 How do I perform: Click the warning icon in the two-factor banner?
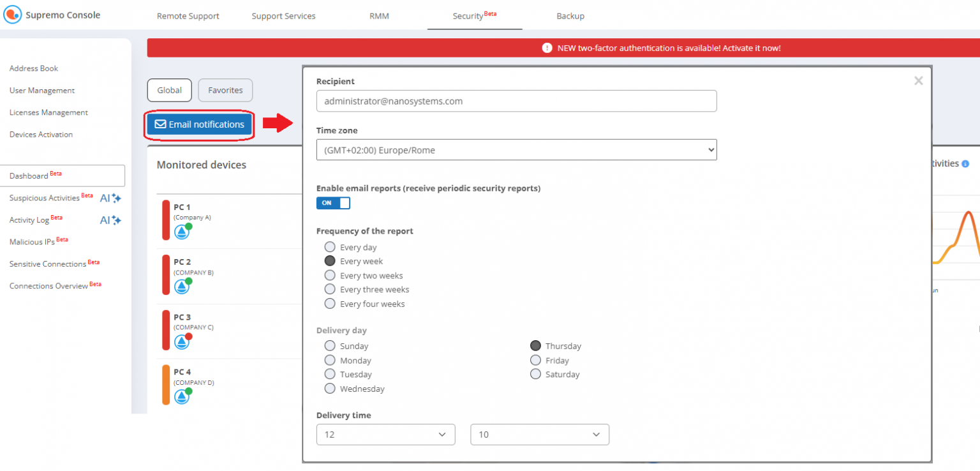tap(547, 48)
